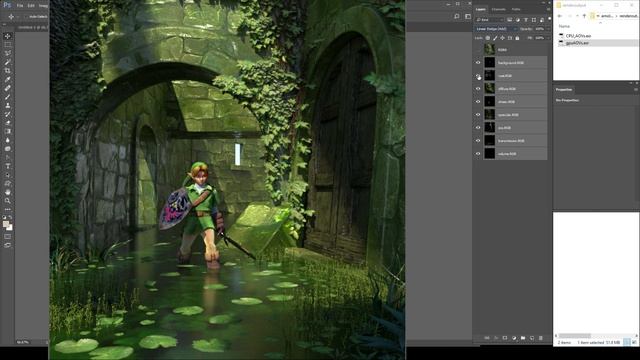640x360 pixels.
Task: Select the Dodge tool
Action: 7,149
